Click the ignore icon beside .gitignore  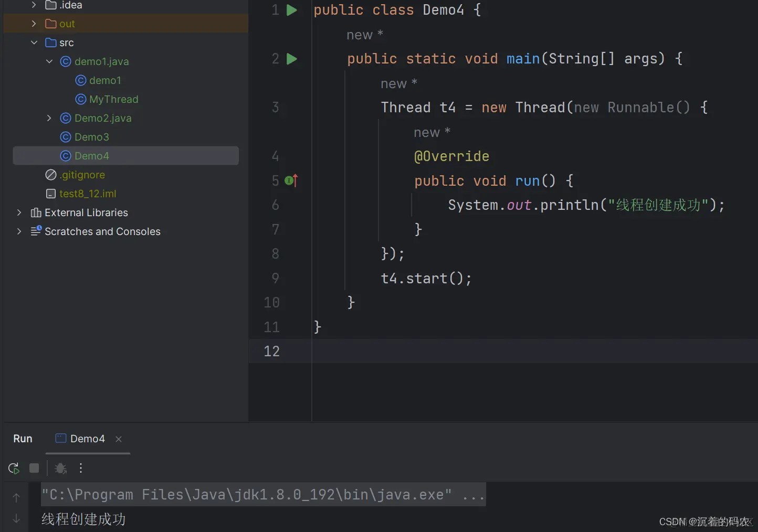tap(51, 175)
